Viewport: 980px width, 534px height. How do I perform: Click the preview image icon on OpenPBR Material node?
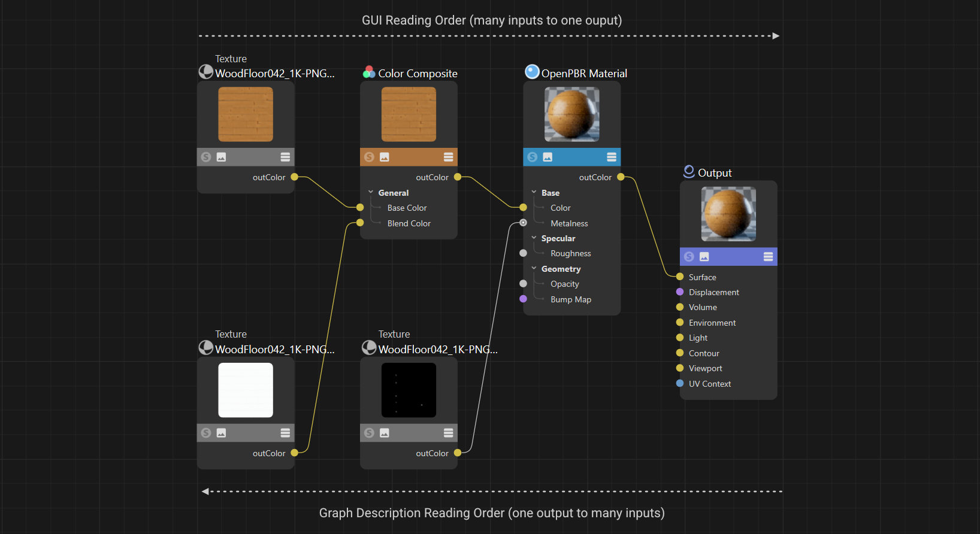pyautogui.click(x=548, y=157)
